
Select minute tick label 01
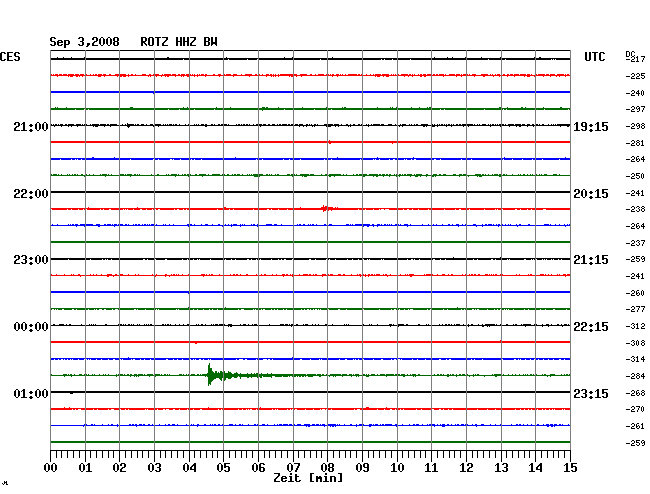pos(85,468)
